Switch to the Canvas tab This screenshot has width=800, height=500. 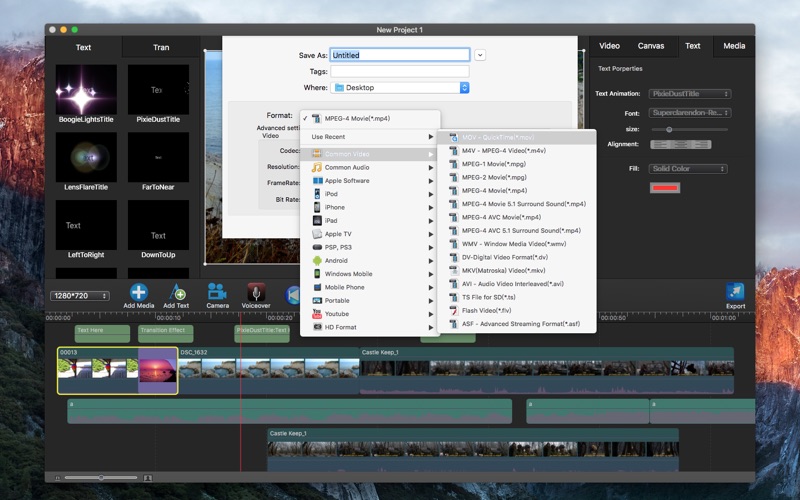coord(651,46)
